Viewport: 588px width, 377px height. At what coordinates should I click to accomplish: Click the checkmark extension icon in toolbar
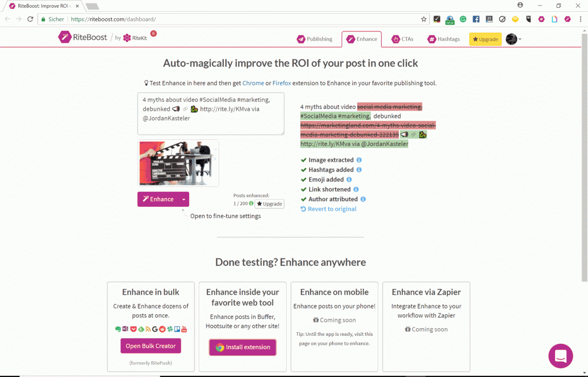click(x=437, y=19)
